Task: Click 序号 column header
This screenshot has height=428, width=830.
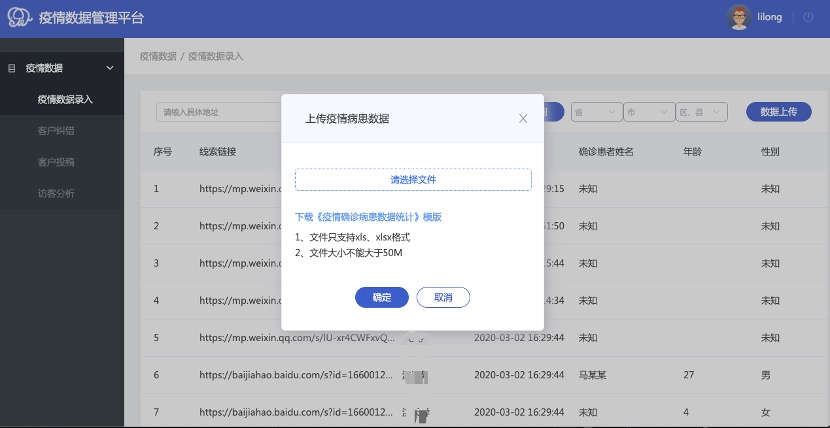Action: 163,152
